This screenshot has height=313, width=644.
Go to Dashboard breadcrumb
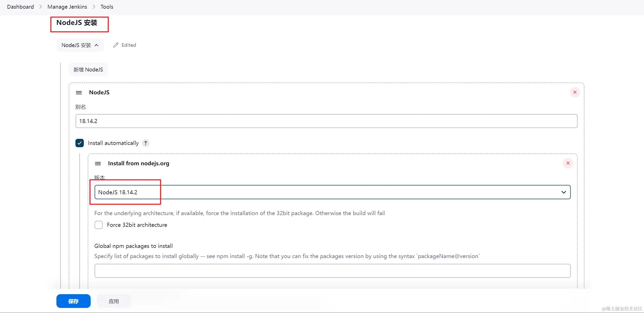point(20,7)
